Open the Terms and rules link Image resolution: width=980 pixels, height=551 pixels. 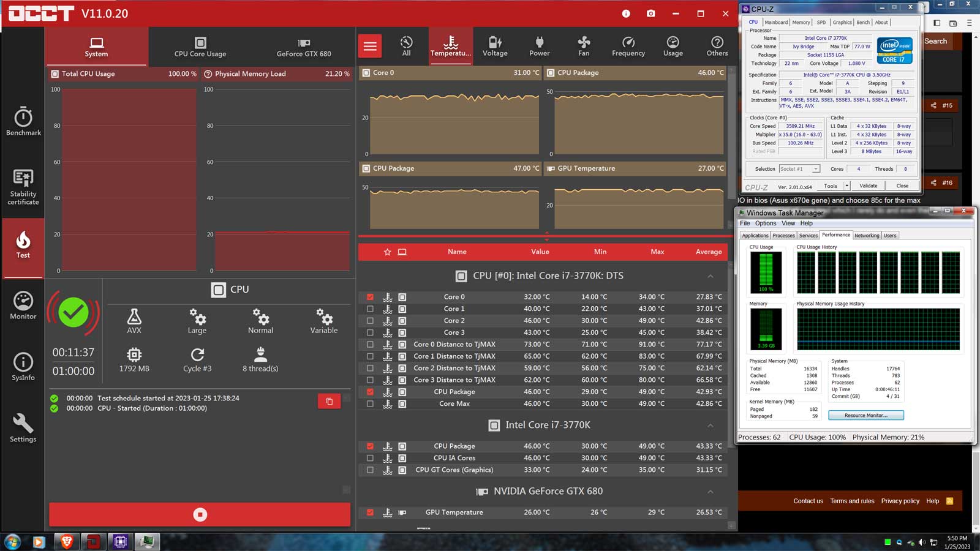click(x=852, y=501)
